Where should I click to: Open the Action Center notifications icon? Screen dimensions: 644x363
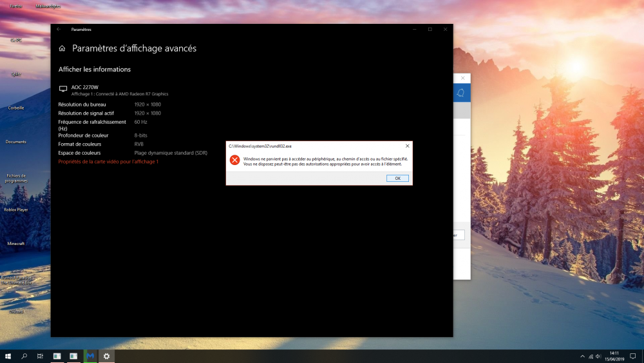[632, 356]
